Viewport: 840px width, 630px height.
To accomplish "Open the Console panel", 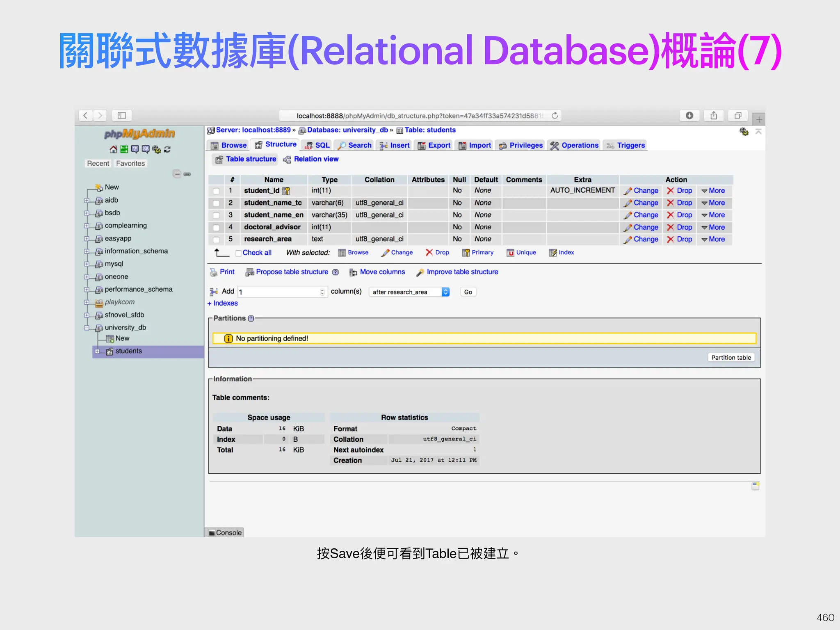I will [225, 533].
